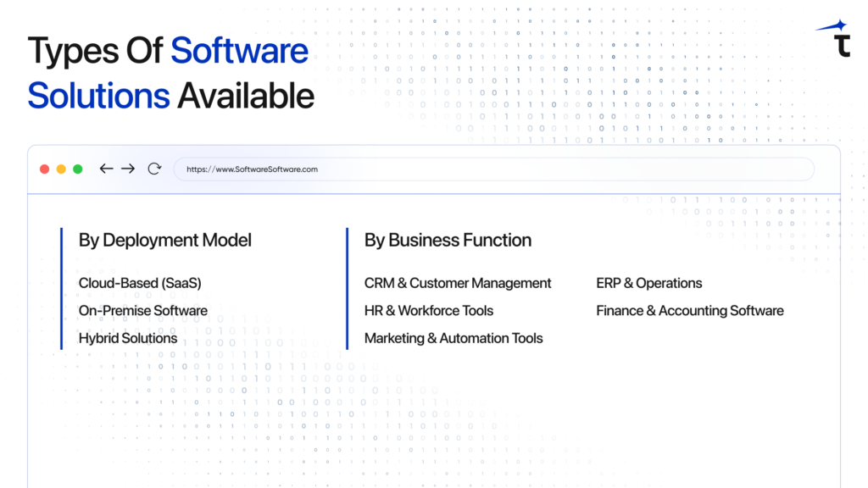Select the Hybrid Solutions option
This screenshot has height=488, width=868.
[127, 338]
